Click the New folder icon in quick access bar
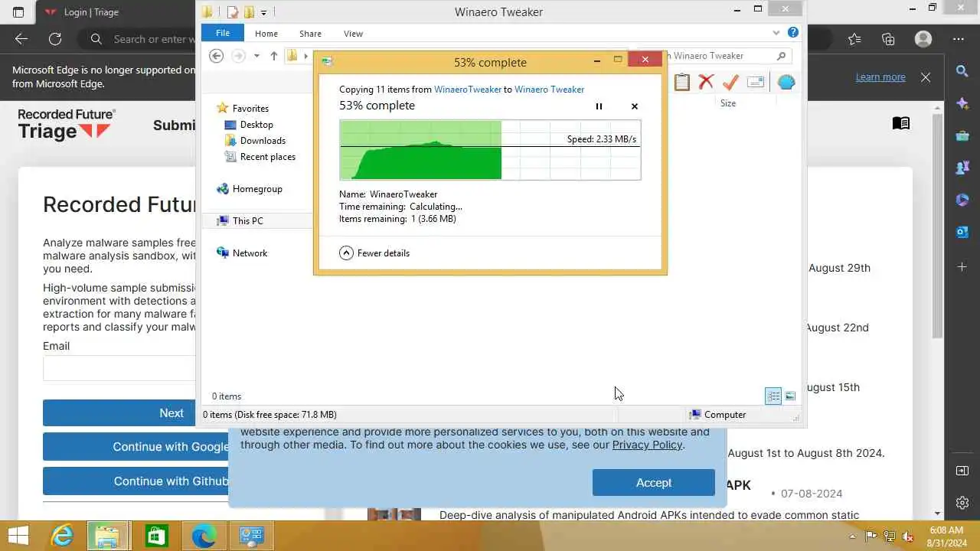This screenshot has width=980, height=551. pyautogui.click(x=249, y=12)
